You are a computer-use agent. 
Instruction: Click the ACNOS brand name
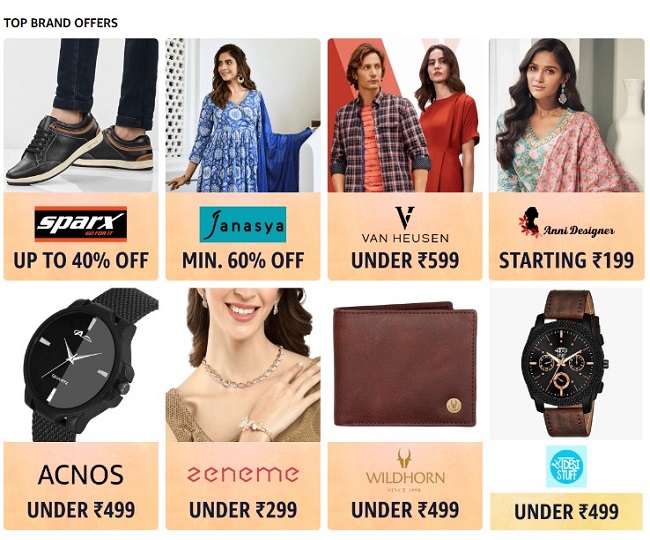pos(81,475)
